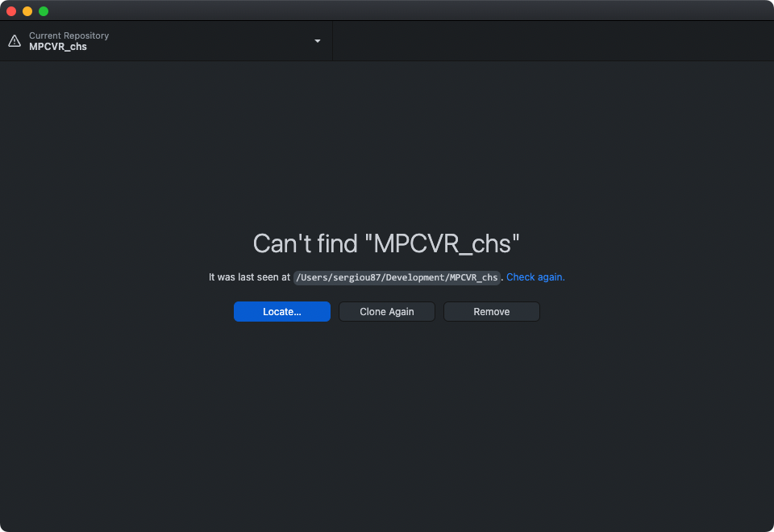Click the window title bar
Screen dimensions: 774x532
click(x=387, y=10)
